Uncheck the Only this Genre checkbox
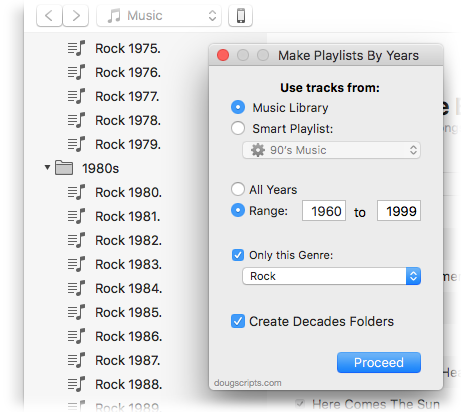 pyautogui.click(x=238, y=255)
